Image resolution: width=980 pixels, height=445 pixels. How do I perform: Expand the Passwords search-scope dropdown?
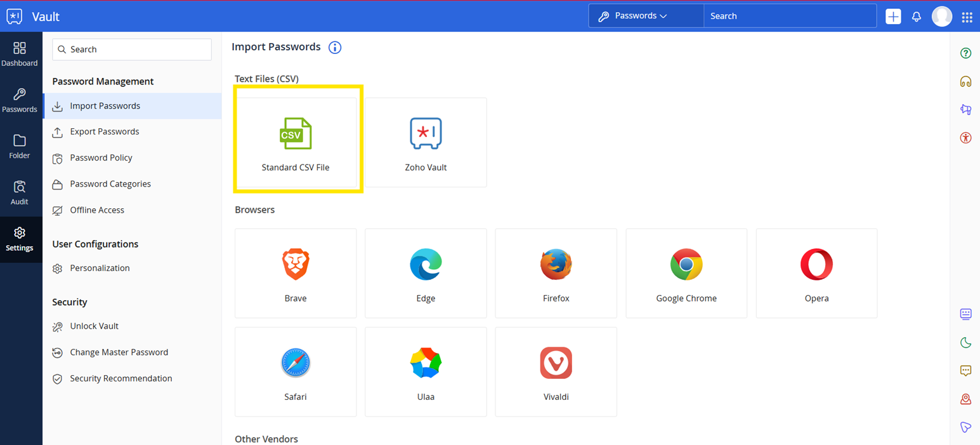coord(646,16)
